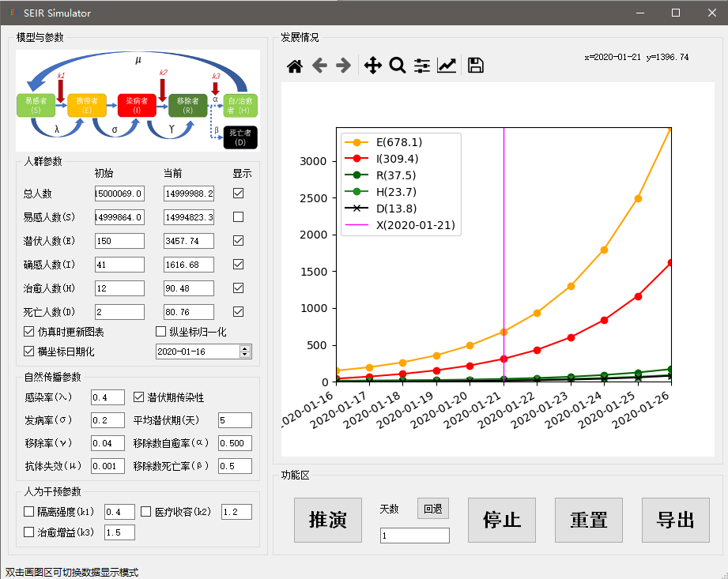Open the edit axis curve icon
Image resolution: width=728 pixels, height=579 pixels.
click(447, 66)
